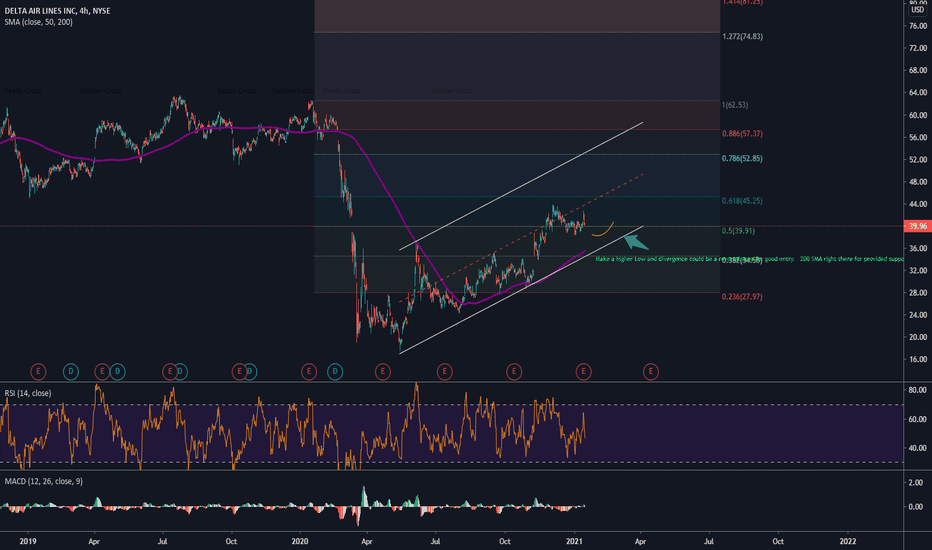The height and width of the screenshot is (550, 932).
Task: Click the 0.00 value on the MACD axis
Action: click(916, 507)
